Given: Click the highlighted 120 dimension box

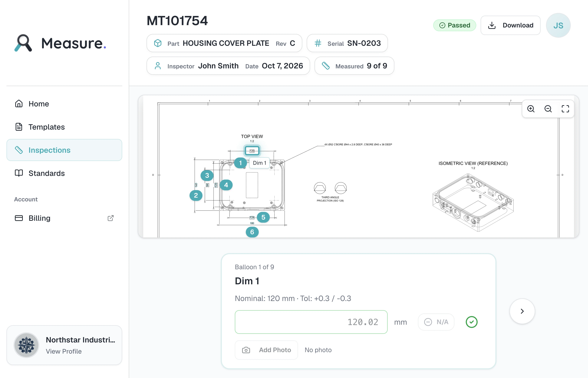Looking at the screenshot, I should point(252,151).
